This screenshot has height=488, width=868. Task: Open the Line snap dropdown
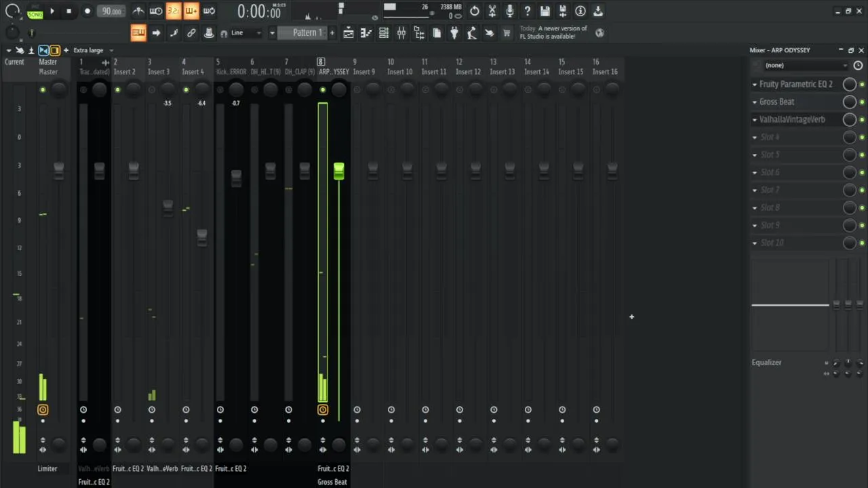246,33
